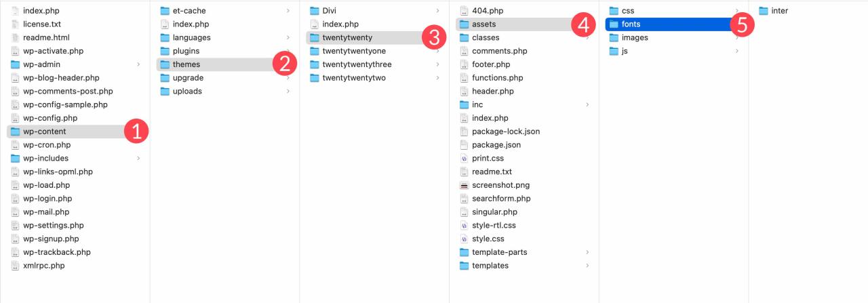Expand the wp-includes folder chevron
This screenshot has width=868, height=303.
pos(138,158)
